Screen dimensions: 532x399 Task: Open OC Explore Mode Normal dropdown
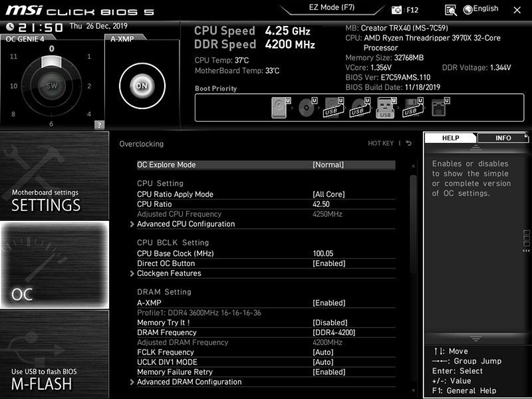pyautogui.click(x=328, y=164)
